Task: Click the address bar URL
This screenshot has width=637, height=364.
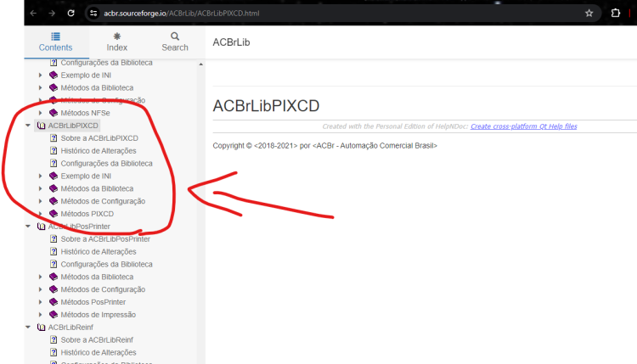Action: (x=181, y=14)
